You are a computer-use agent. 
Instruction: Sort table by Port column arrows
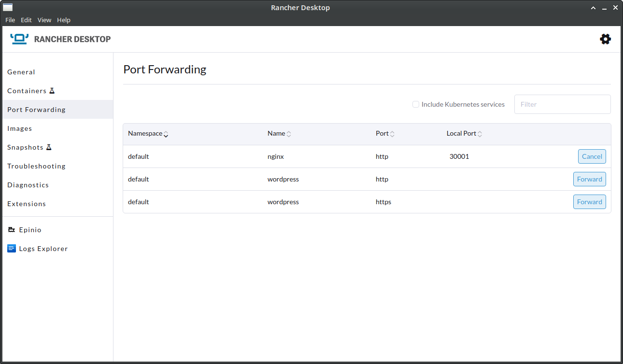[392, 134]
